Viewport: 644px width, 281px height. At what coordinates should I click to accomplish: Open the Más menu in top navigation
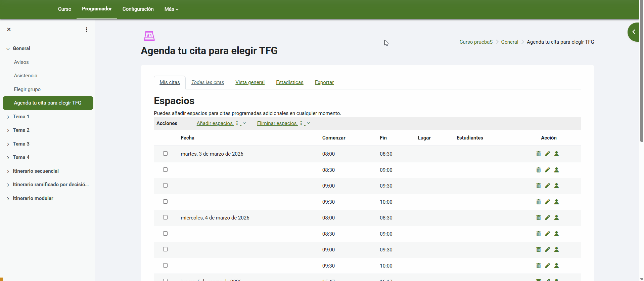(x=171, y=9)
